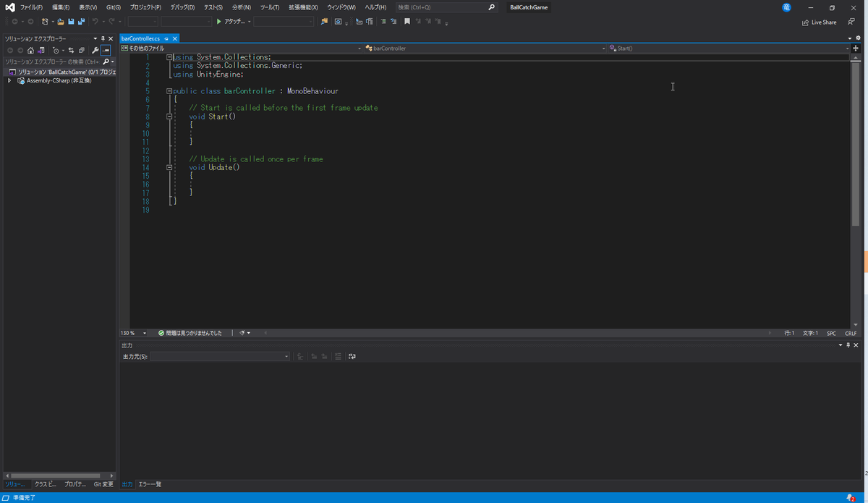Open Solution Explorer Properties wrench icon
The image size is (868, 503).
click(x=95, y=51)
